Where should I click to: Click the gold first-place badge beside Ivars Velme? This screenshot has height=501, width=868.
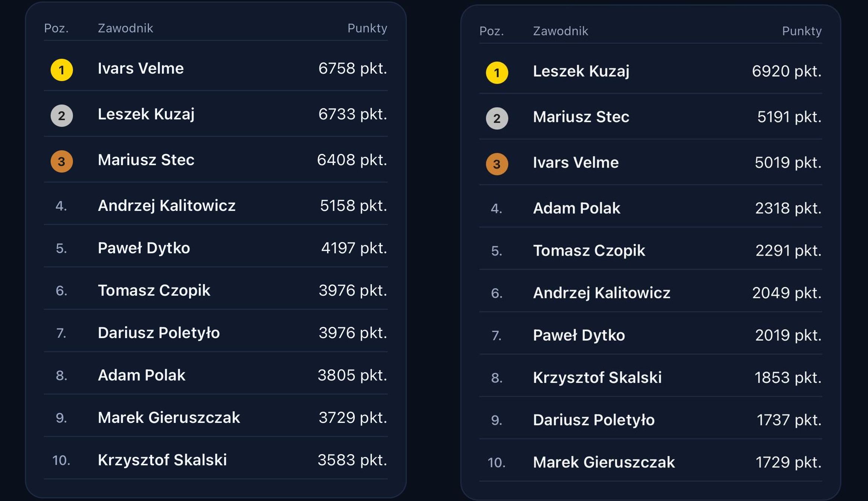[62, 70]
